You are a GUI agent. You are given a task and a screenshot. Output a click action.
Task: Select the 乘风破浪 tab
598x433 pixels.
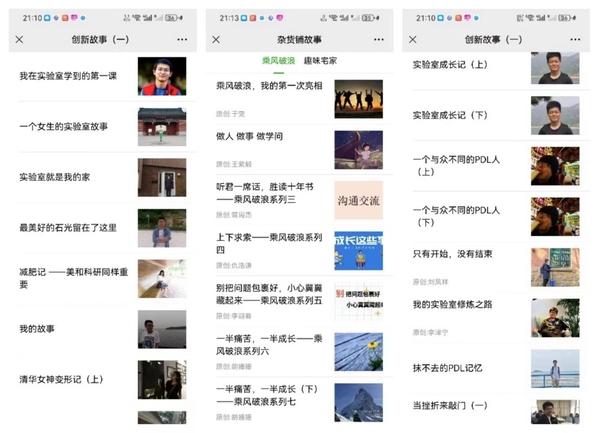(x=278, y=61)
